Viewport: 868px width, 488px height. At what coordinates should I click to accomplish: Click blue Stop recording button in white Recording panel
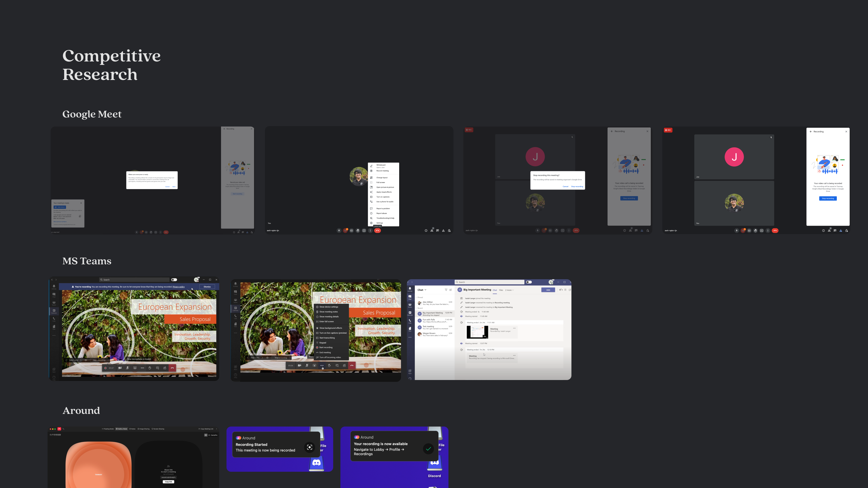tap(828, 198)
